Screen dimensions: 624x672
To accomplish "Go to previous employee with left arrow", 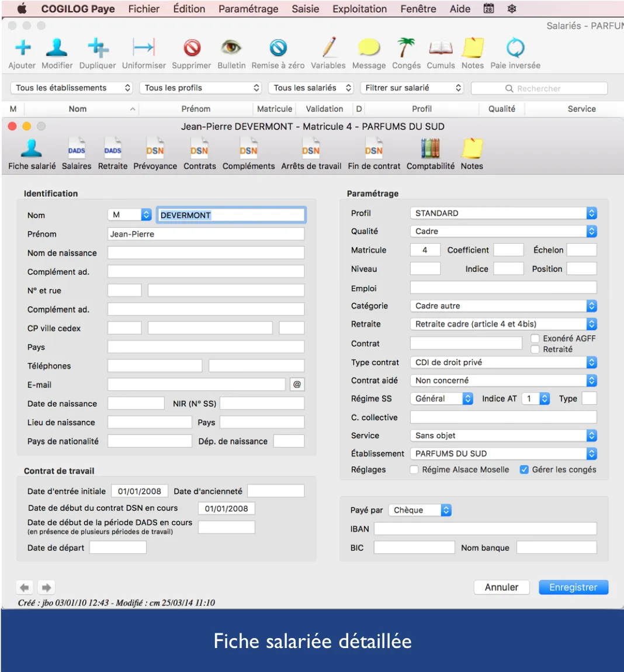I will pos(25,587).
